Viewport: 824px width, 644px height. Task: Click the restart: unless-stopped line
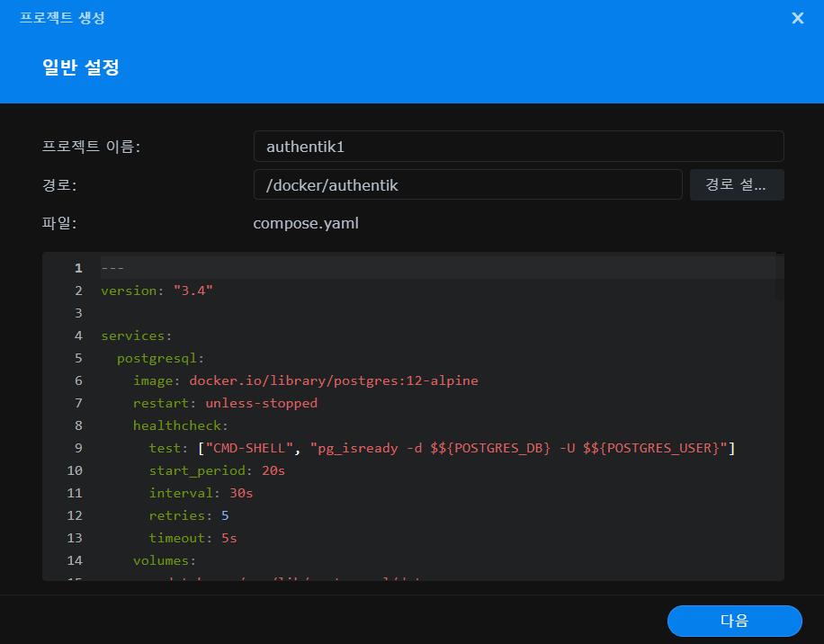pos(225,403)
